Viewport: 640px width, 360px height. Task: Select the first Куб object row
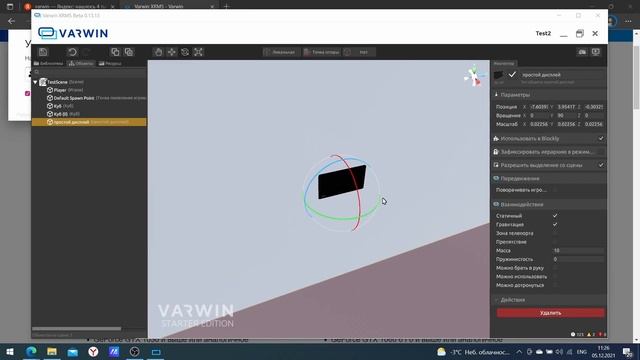[x=89, y=106]
